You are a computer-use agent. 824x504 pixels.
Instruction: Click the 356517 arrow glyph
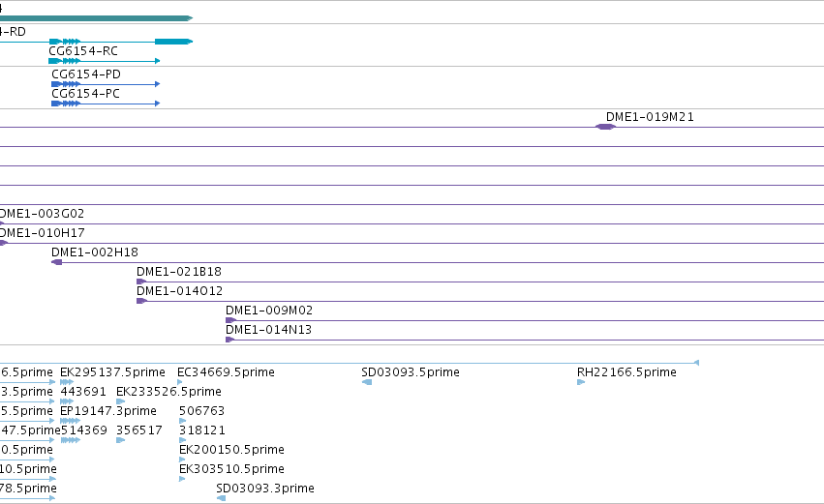120,440
